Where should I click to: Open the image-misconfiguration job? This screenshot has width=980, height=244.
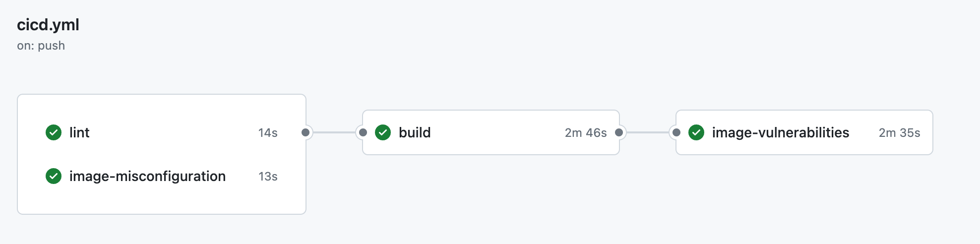(x=147, y=176)
